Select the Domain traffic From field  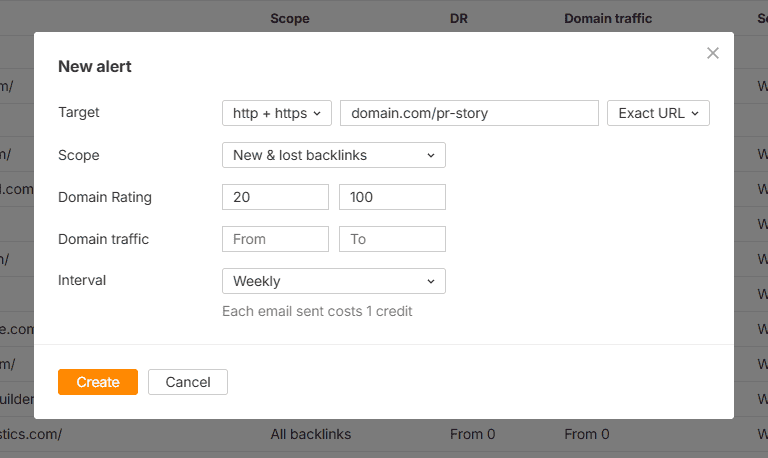tap(275, 239)
